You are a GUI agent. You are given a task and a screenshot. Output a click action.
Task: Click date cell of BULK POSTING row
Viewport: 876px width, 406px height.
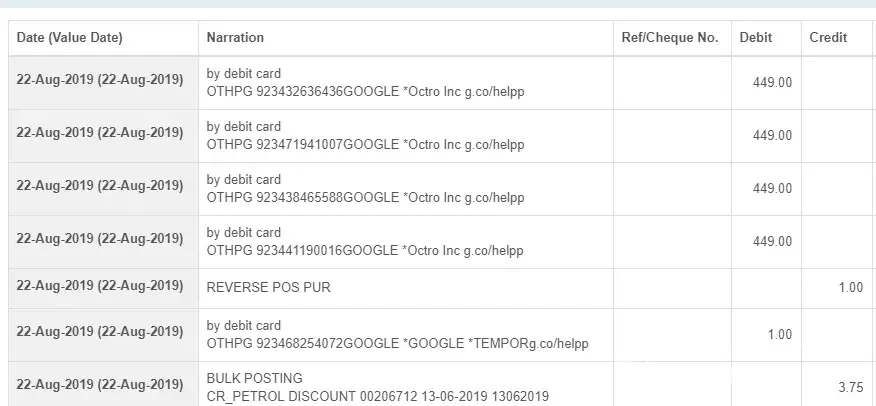(100, 385)
